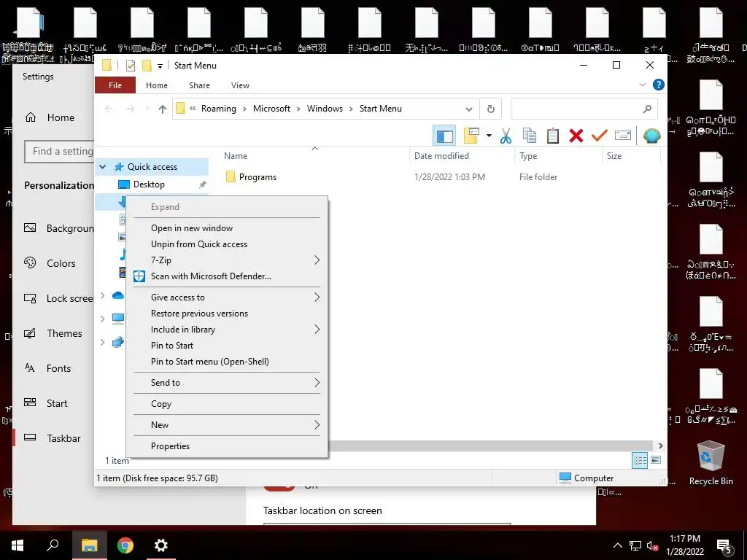The height and width of the screenshot is (560, 747).
Task: Click the Paste clipboard icon
Action: tap(553, 136)
